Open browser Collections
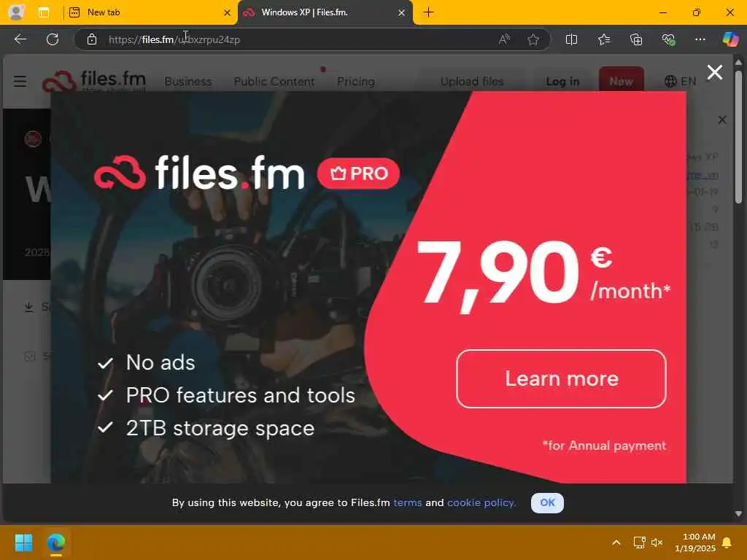The width and height of the screenshot is (747, 560). pos(636,39)
